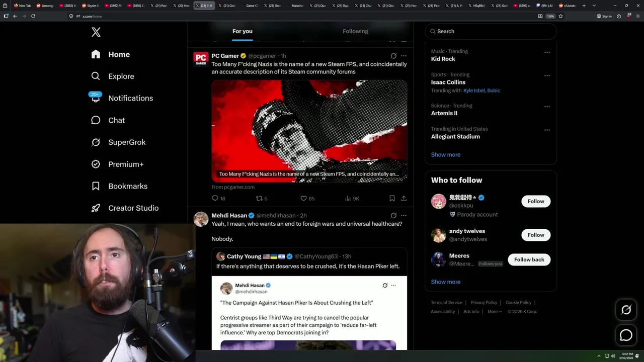The image size is (644, 362).
Task: Share the PC Gamer post
Action: coord(404,199)
